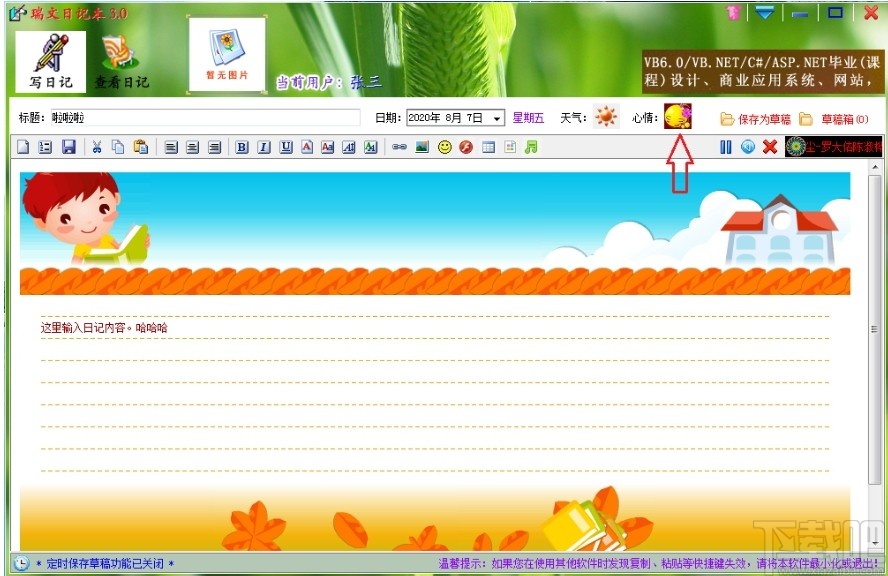The height and width of the screenshot is (576, 888).
Task: Stop music with red X
Action: 770,147
